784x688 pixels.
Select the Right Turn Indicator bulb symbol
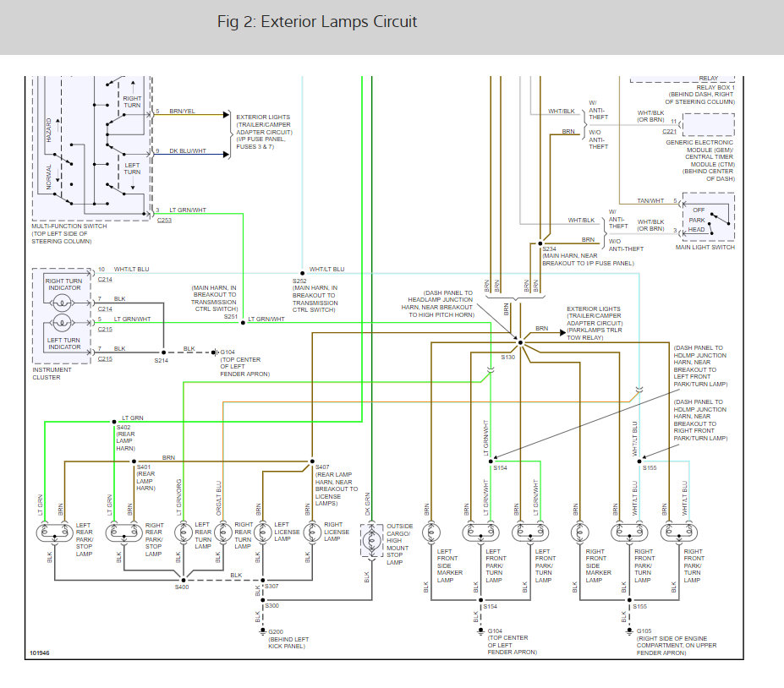point(62,303)
